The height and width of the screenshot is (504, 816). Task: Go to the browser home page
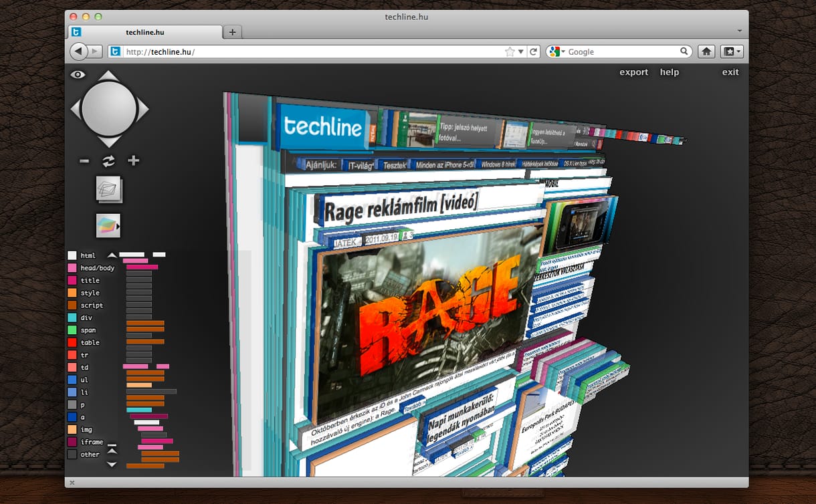tap(706, 51)
